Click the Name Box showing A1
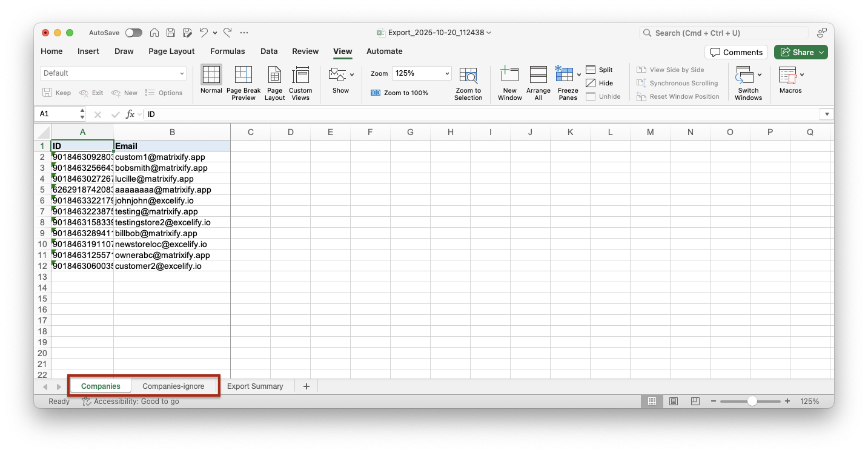Image resolution: width=868 pixels, height=453 pixels. [59, 114]
